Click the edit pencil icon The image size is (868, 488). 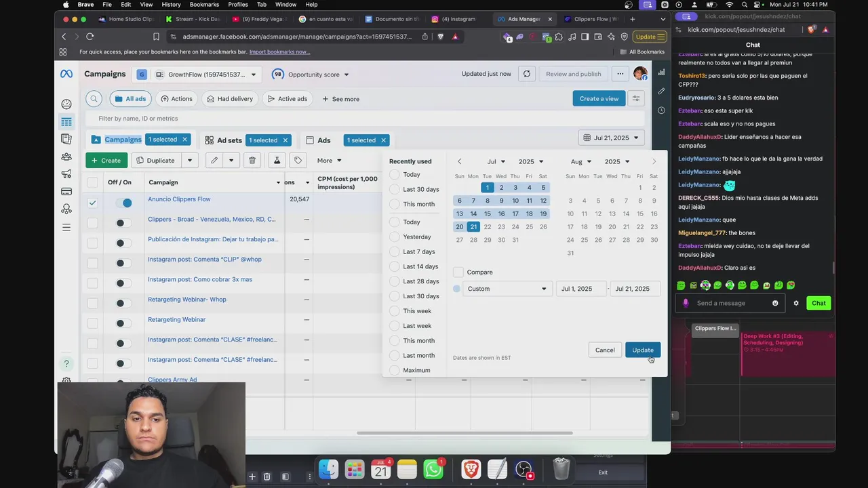[214, 161]
